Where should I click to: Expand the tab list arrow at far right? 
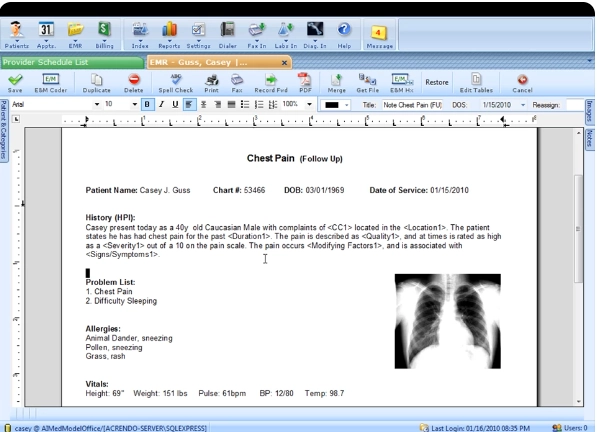coord(589,61)
